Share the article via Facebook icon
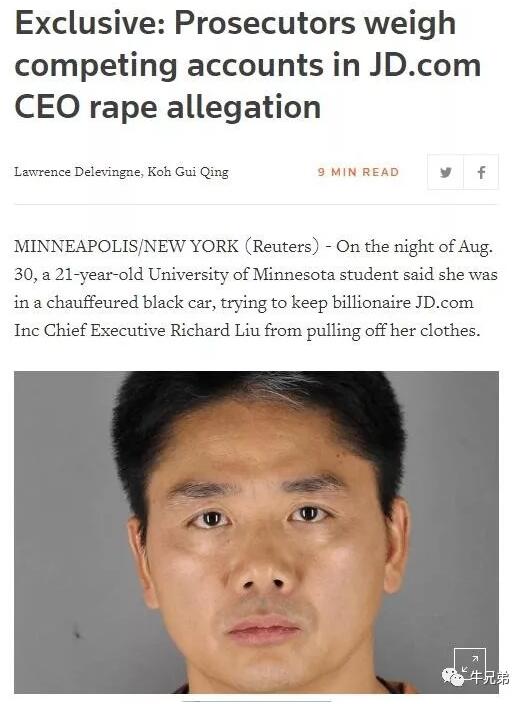The width and height of the screenshot is (512, 704). (x=481, y=172)
